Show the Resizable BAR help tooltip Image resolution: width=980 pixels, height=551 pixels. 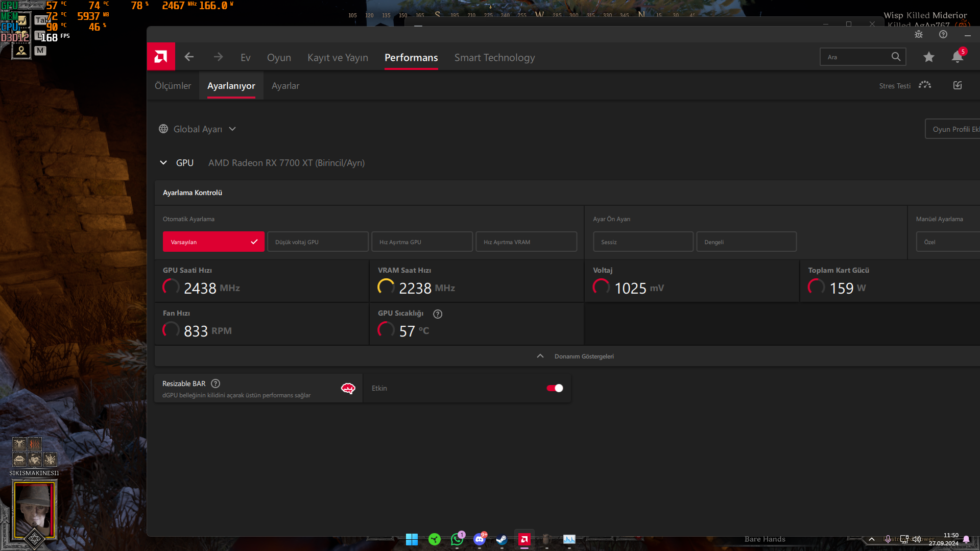click(216, 384)
